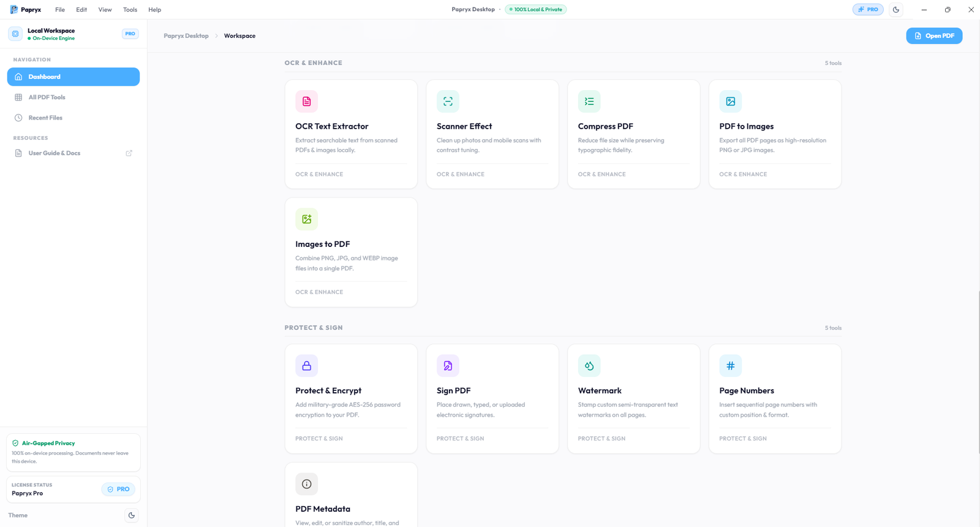The height and width of the screenshot is (527, 980).
Task: Click the PRO badge in the title bar
Action: click(x=868, y=10)
